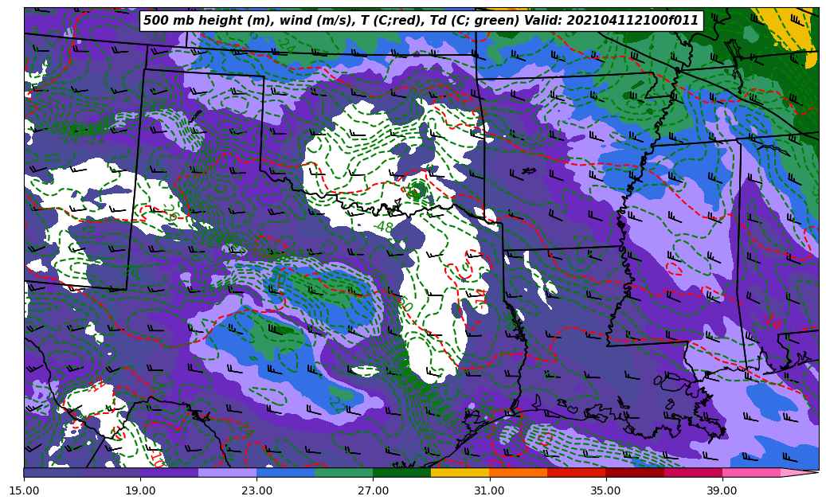Pick the 27.00 colorbar tick label
This screenshot has width=826, height=504.
373,490
